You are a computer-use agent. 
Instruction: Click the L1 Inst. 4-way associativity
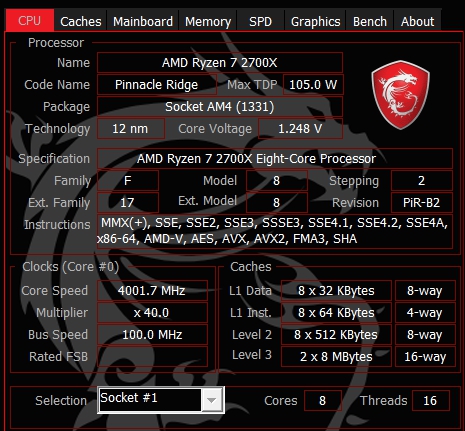425,313
